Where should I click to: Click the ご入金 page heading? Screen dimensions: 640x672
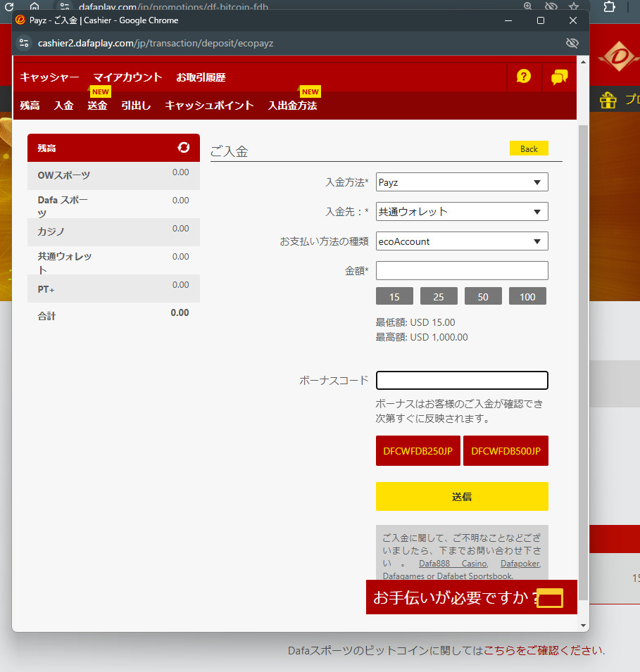[x=229, y=151]
